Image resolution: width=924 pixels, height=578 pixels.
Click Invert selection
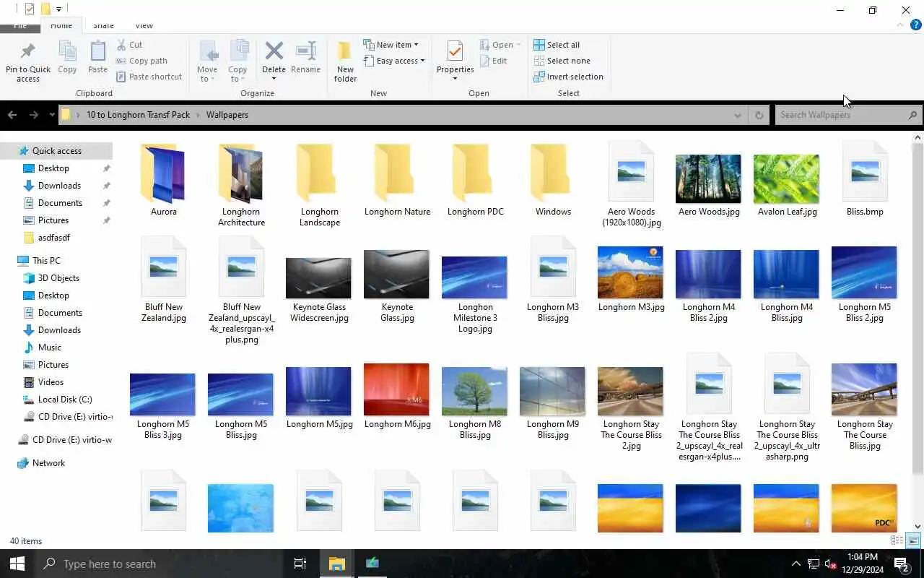click(x=568, y=77)
